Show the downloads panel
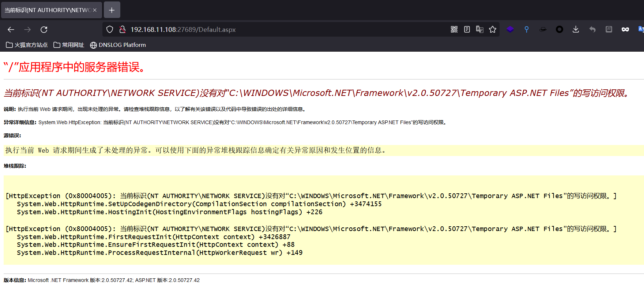Viewport: 644px width, 301px height. 576,29
